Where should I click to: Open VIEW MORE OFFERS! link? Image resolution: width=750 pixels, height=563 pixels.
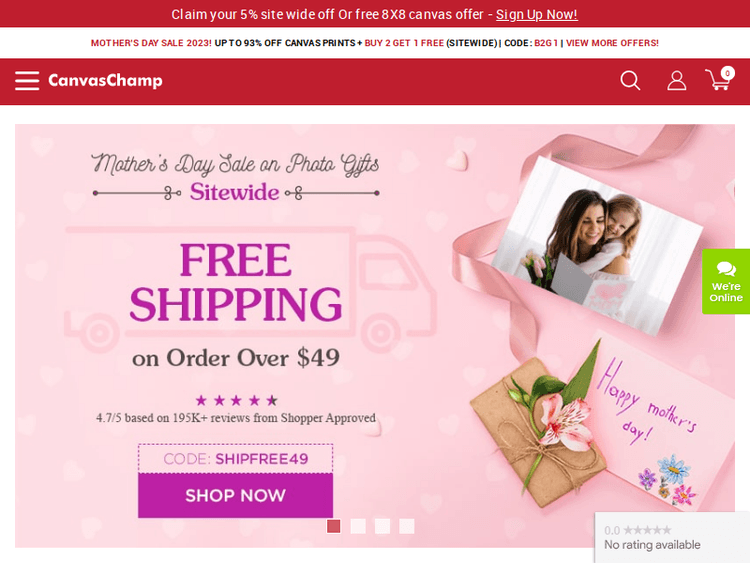pyautogui.click(x=612, y=43)
